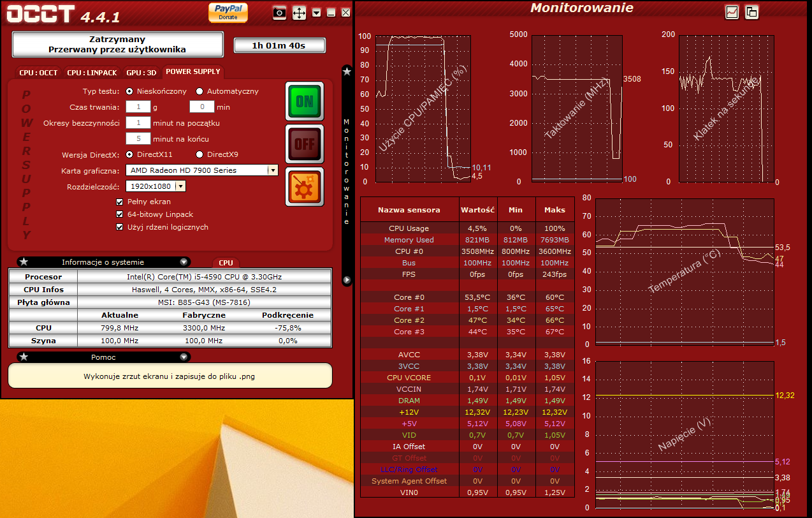Viewport: 812px width, 518px height.
Task: Click the Płyta główna info row label
Action: (x=43, y=302)
